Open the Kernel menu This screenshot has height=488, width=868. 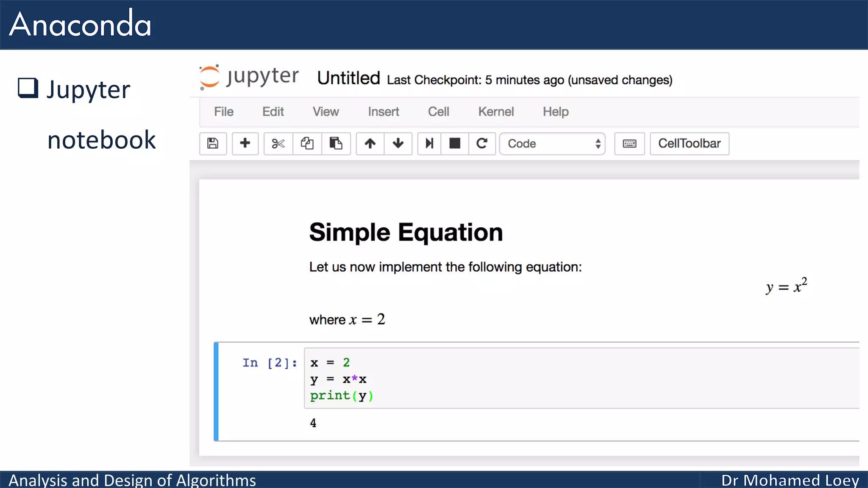[x=496, y=112]
